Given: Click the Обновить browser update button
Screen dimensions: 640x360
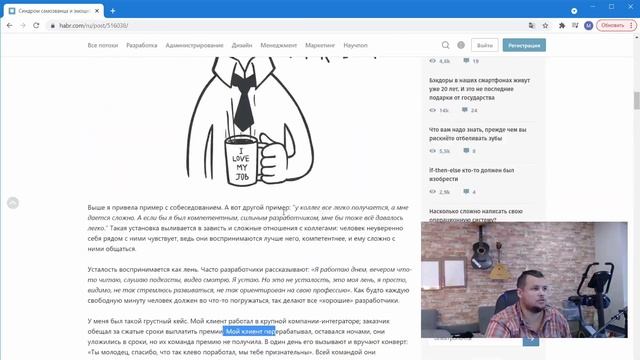Looking at the screenshot, I should 616,25.
